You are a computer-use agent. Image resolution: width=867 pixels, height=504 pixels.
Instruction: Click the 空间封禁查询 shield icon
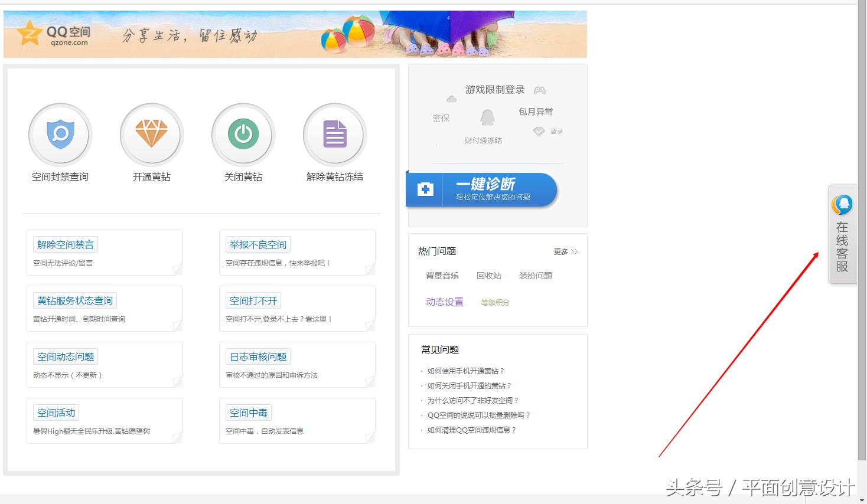[x=60, y=134]
